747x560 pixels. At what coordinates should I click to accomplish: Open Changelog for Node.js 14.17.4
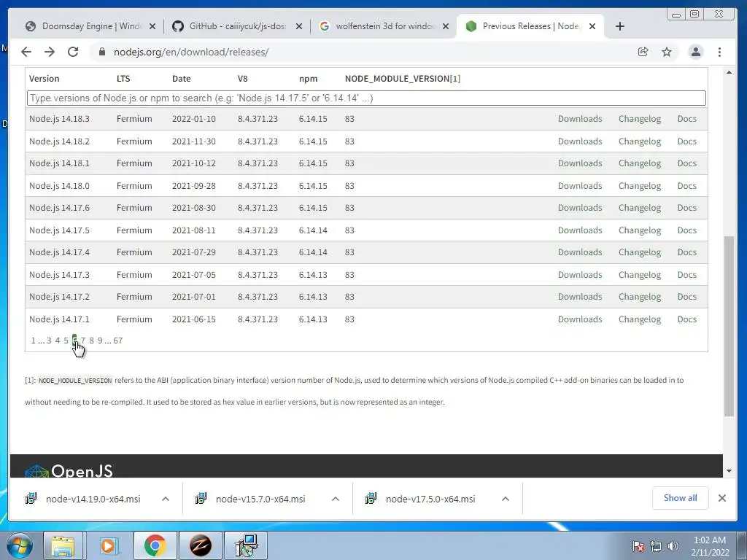pyautogui.click(x=639, y=252)
